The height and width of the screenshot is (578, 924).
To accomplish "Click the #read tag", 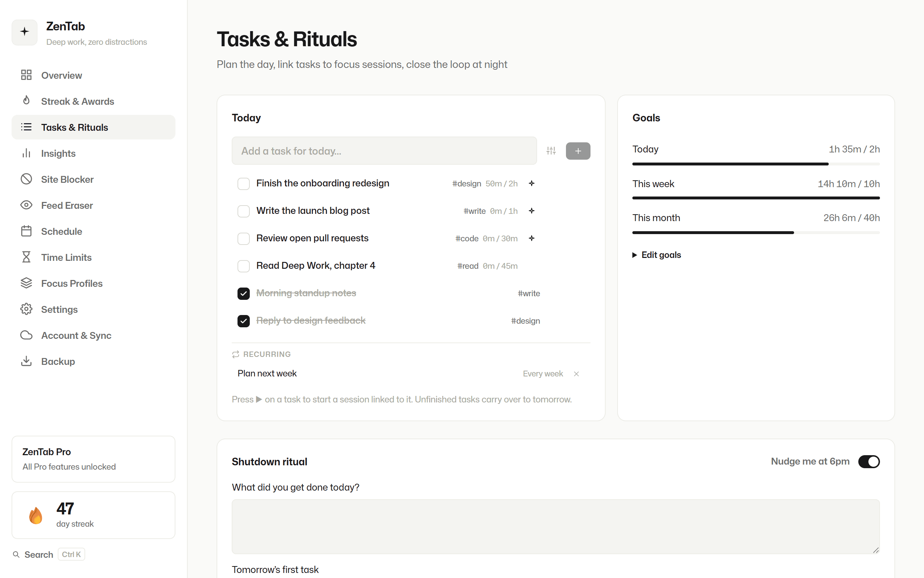I will (468, 266).
